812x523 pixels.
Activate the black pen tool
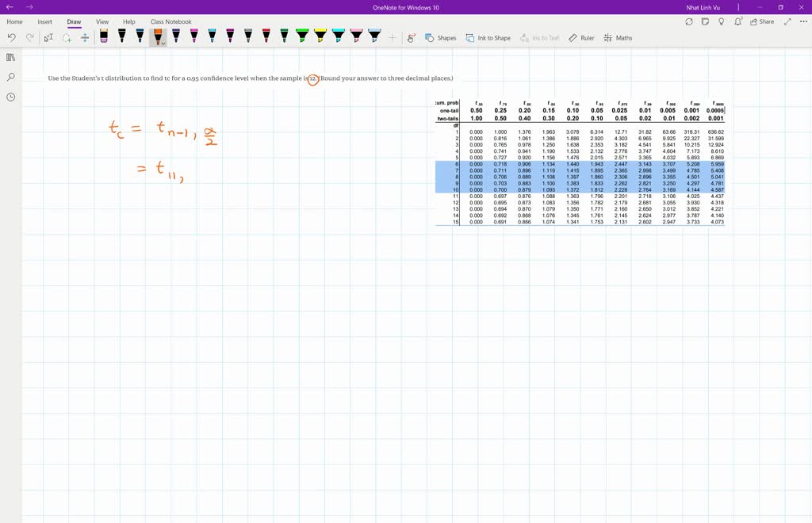click(x=121, y=36)
